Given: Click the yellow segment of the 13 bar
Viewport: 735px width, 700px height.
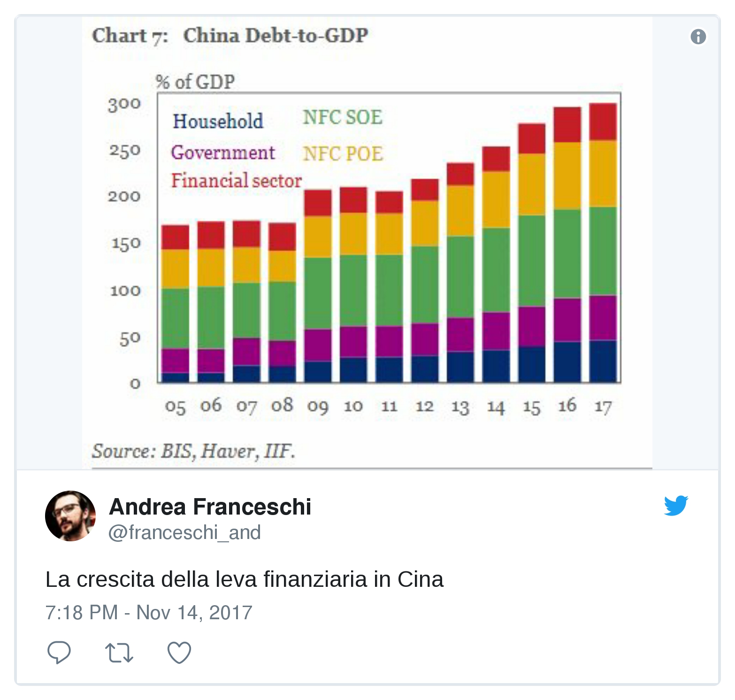Looking at the screenshot, I should (x=460, y=210).
